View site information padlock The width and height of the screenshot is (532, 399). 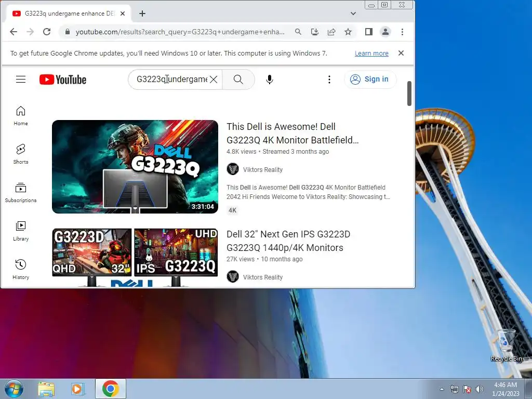[68, 32]
